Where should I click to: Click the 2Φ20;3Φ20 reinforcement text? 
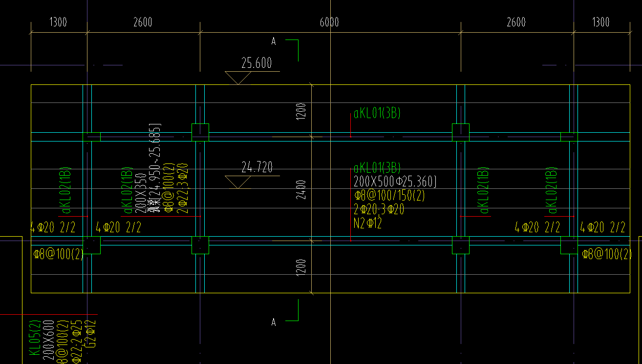[x=379, y=210]
